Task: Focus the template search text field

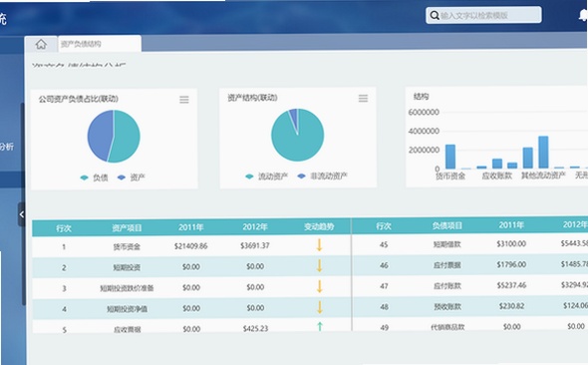Action: tap(483, 15)
